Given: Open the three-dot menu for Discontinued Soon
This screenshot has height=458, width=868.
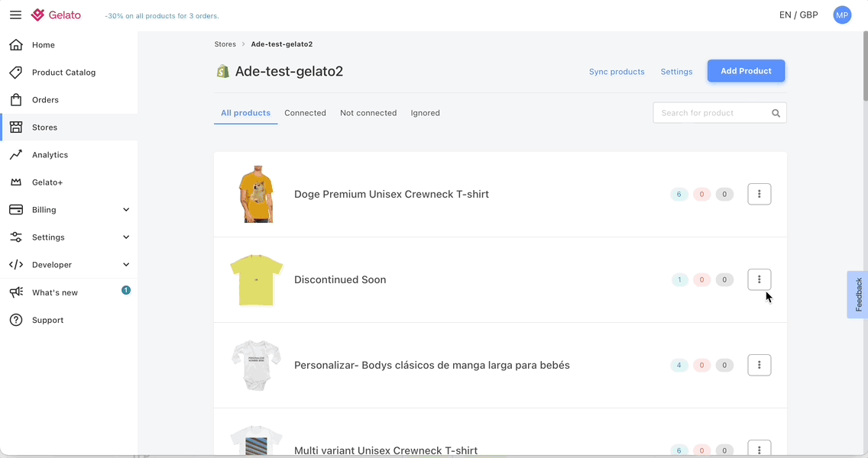Looking at the screenshot, I should pyautogui.click(x=759, y=279).
